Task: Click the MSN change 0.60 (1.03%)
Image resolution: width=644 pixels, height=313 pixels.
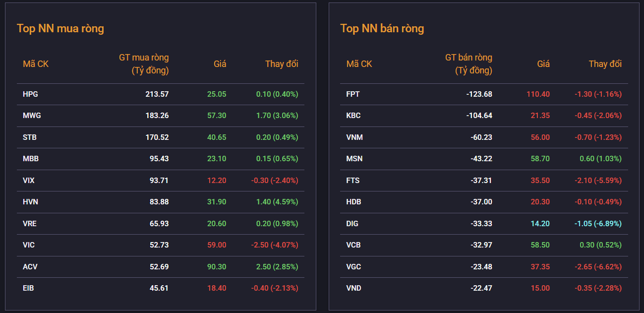Action: click(601, 159)
